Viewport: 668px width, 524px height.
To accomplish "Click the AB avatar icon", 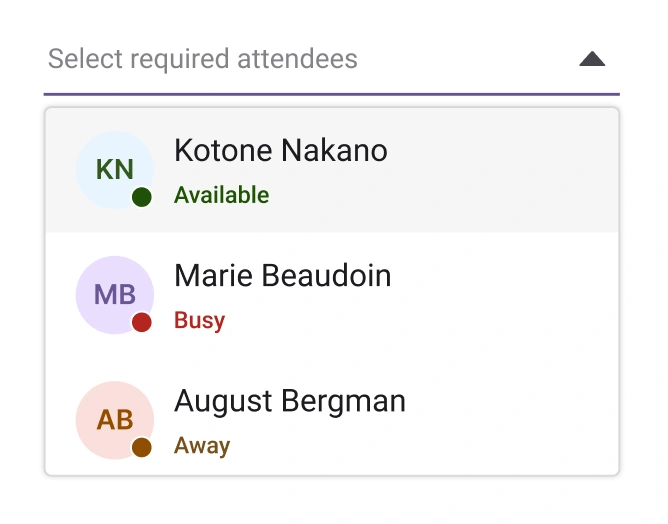I will pyautogui.click(x=114, y=420).
